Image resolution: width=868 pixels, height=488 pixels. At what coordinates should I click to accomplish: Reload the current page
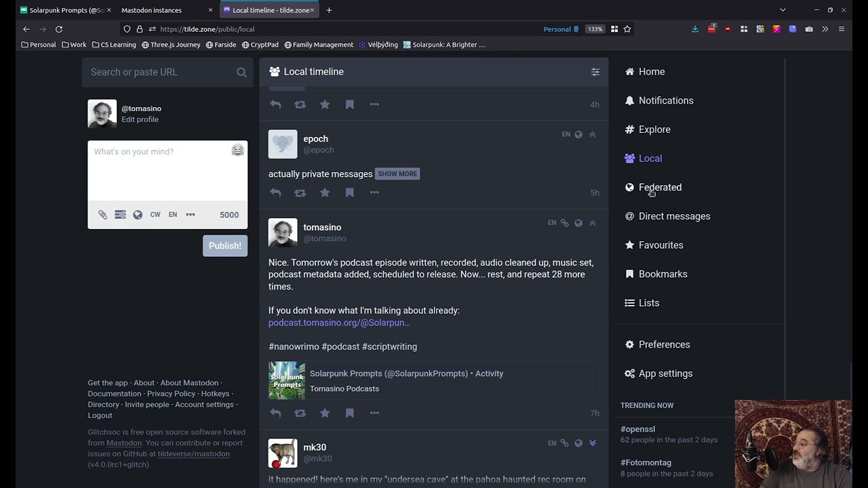59,29
